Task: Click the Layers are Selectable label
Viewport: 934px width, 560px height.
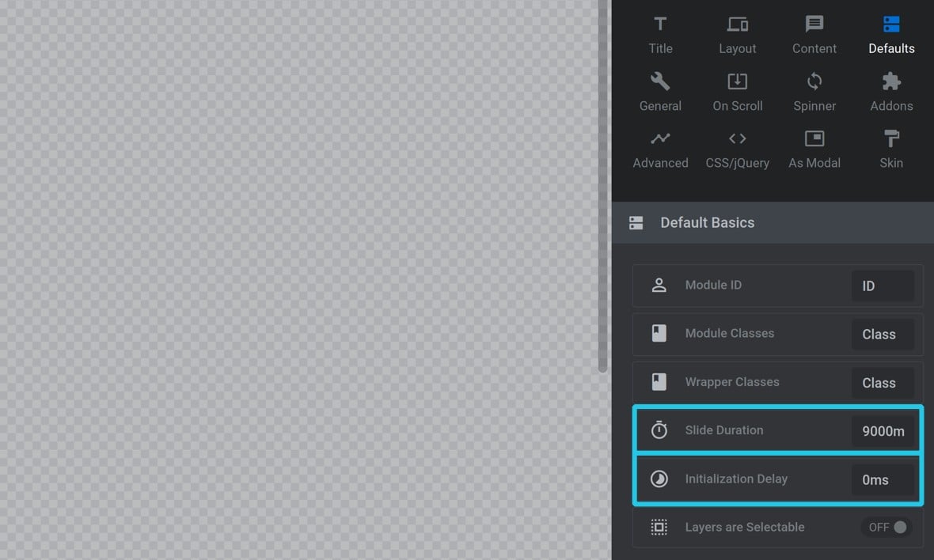Action: pos(745,528)
